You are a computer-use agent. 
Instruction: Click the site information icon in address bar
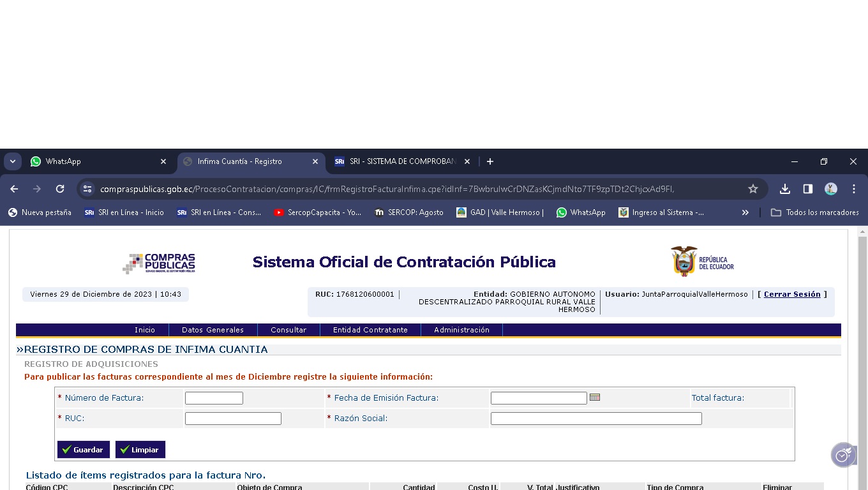(88, 189)
